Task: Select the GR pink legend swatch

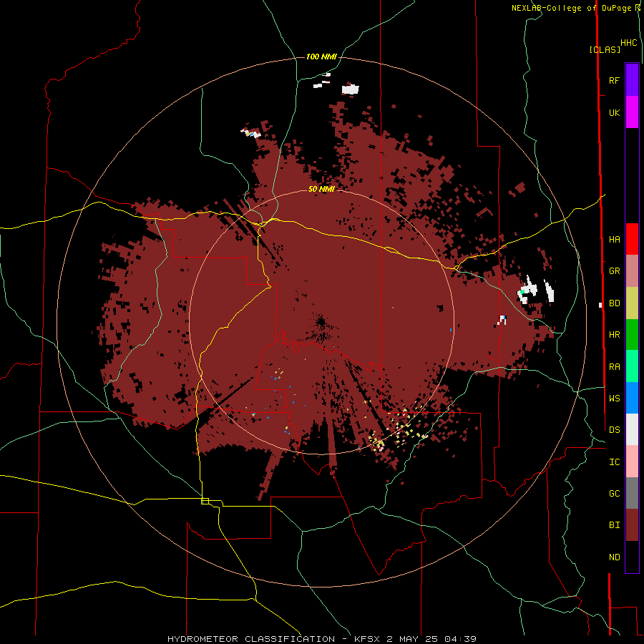Action: [632, 271]
